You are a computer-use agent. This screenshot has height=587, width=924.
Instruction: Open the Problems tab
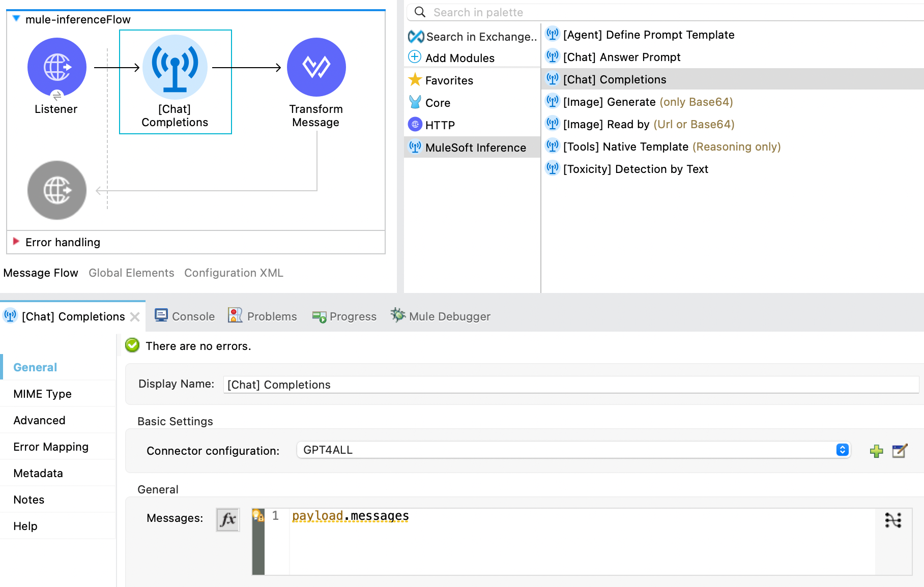click(x=263, y=316)
